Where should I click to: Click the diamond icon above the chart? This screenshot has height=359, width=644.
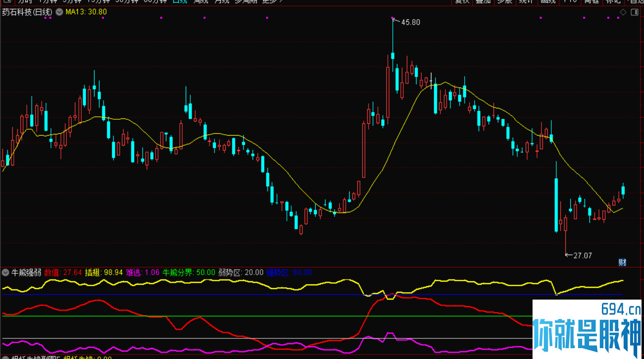pyautogui.click(x=623, y=12)
